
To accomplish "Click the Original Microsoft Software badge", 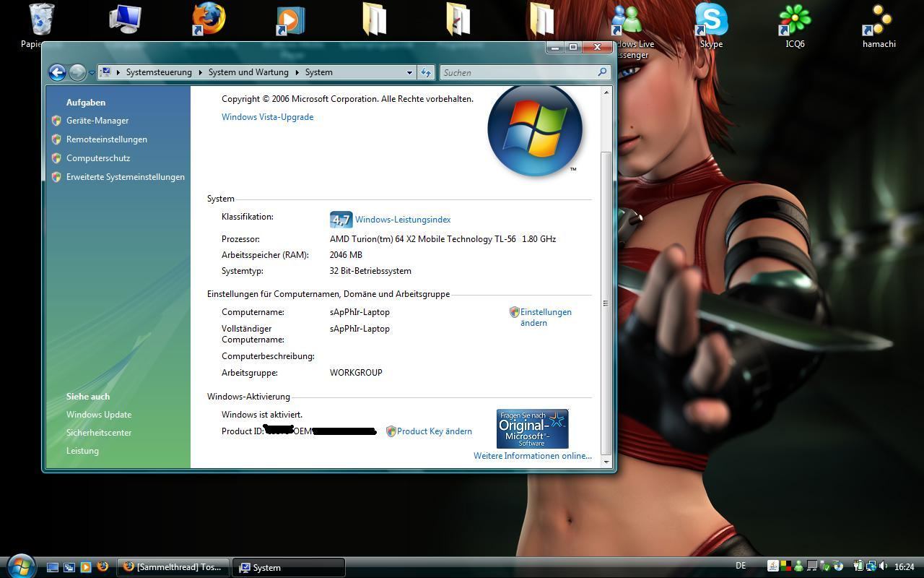I will (533, 429).
